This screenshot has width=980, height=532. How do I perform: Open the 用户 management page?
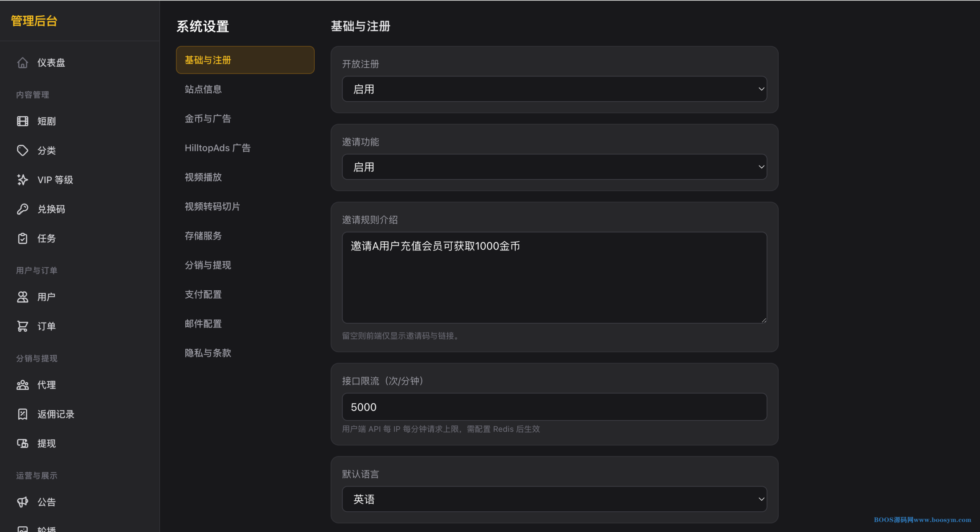click(x=46, y=297)
